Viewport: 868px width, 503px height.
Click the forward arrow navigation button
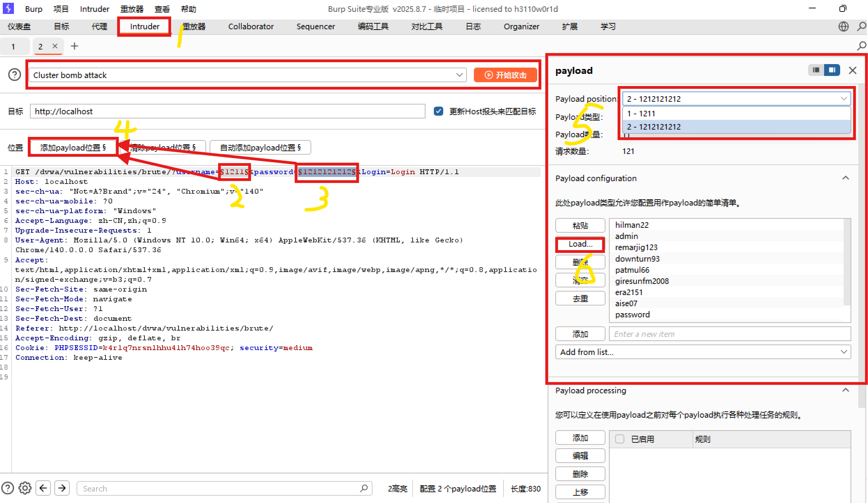coord(62,488)
